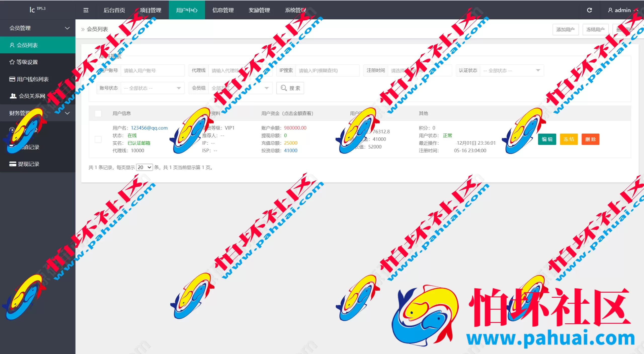
Task: Click the registration time 05-16 23:04:00
Action: pyautogui.click(x=470, y=150)
